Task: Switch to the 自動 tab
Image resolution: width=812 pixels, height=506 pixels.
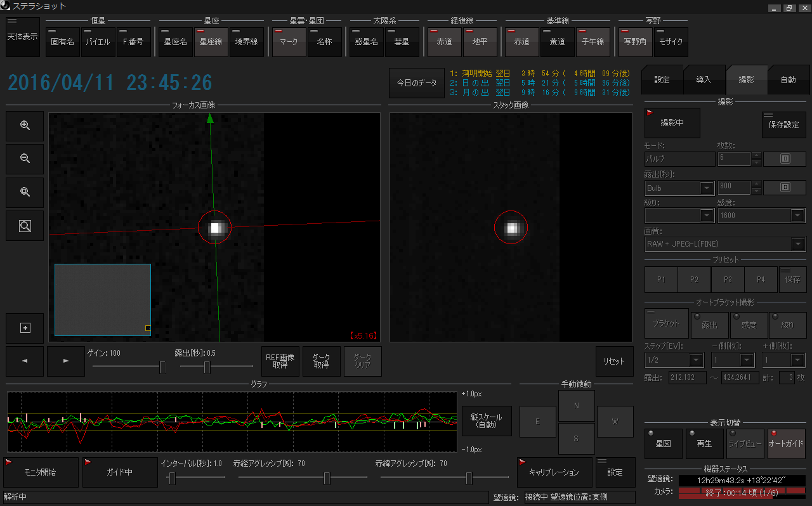Action: 788,80
